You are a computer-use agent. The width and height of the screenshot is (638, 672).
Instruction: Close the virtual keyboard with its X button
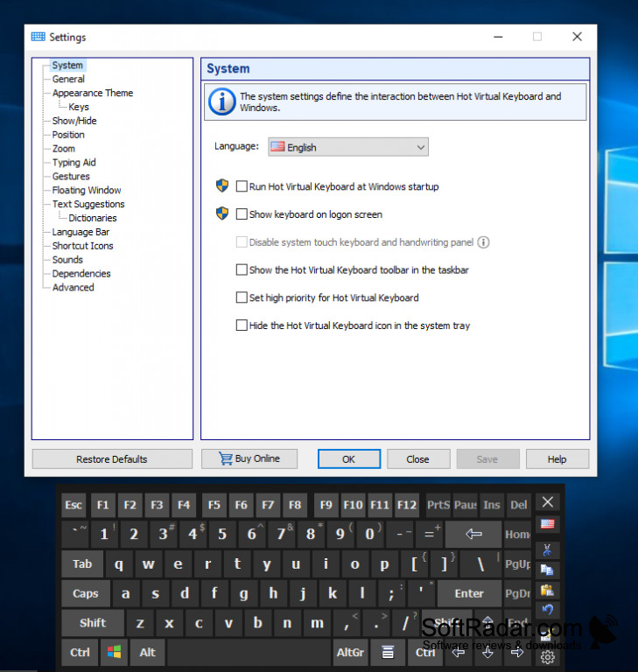click(548, 502)
